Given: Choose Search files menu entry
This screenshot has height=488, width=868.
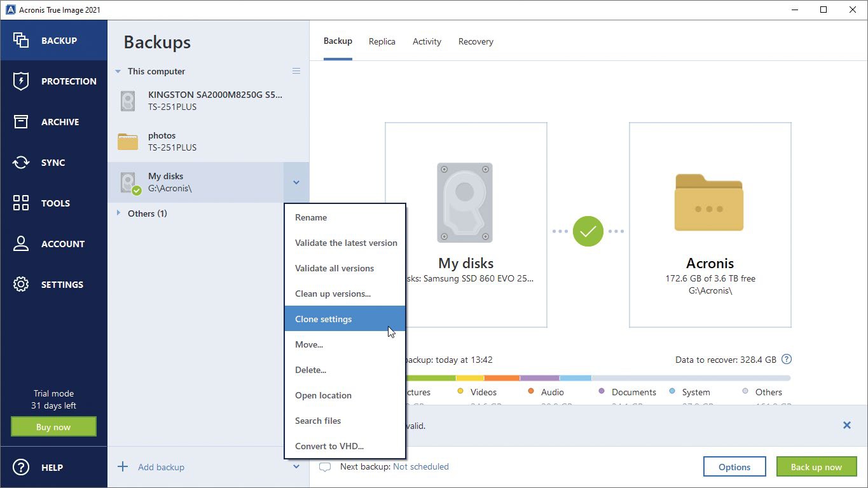Looking at the screenshot, I should coord(345,421).
